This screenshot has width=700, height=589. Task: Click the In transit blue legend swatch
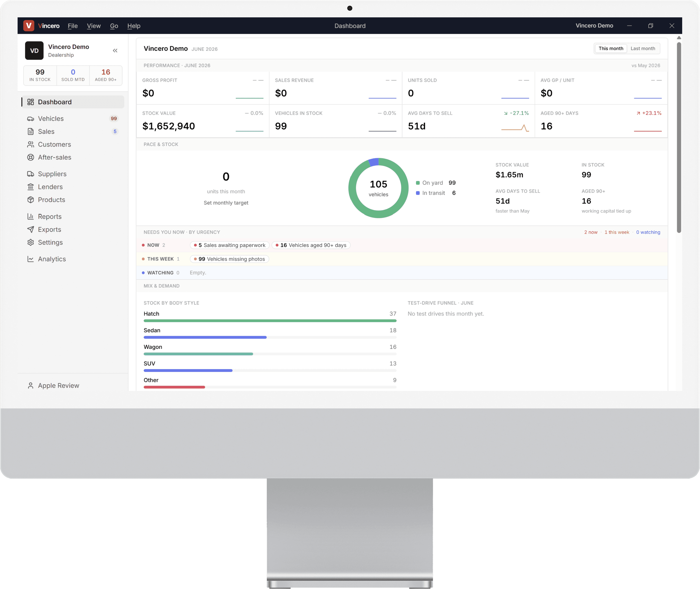pyautogui.click(x=418, y=193)
